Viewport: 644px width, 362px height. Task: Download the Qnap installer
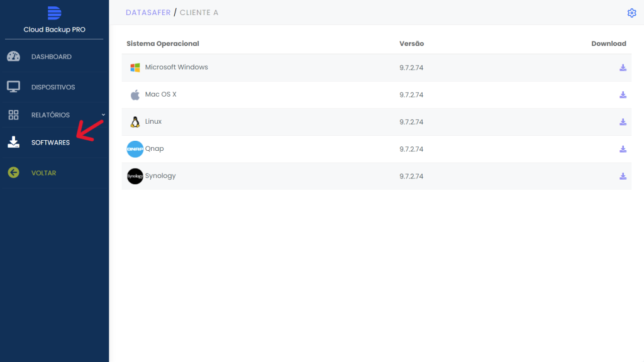coord(623,149)
